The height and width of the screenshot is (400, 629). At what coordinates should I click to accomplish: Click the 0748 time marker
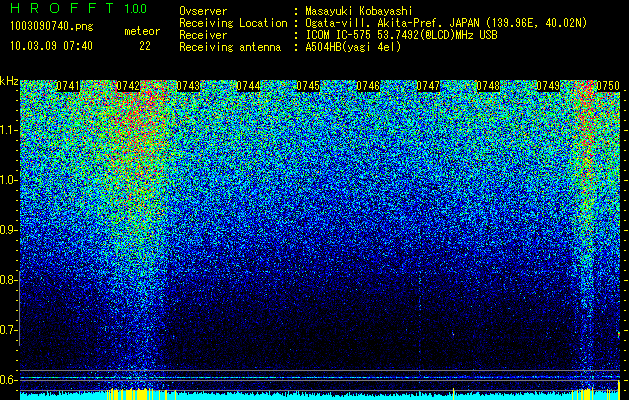488,86
